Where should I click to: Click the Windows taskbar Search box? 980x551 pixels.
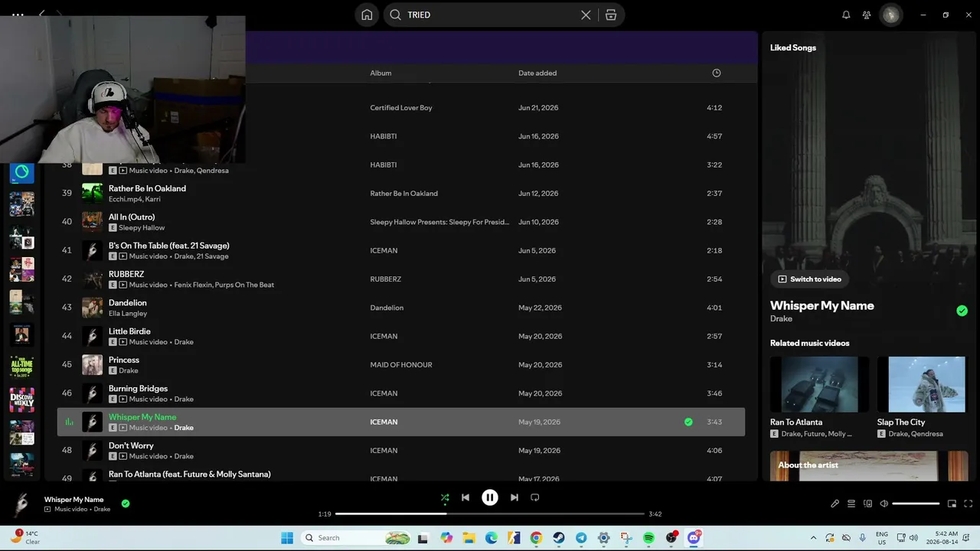(356, 538)
